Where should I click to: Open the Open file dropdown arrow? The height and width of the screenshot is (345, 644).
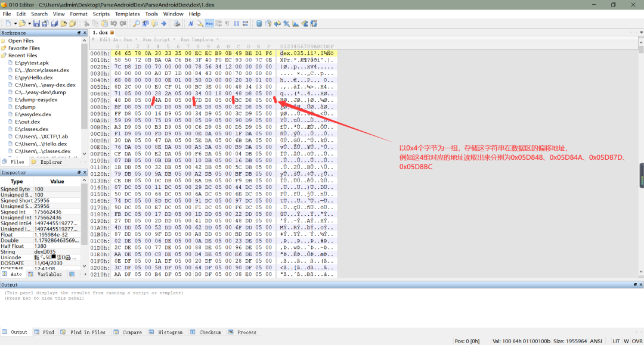(x=29, y=23)
